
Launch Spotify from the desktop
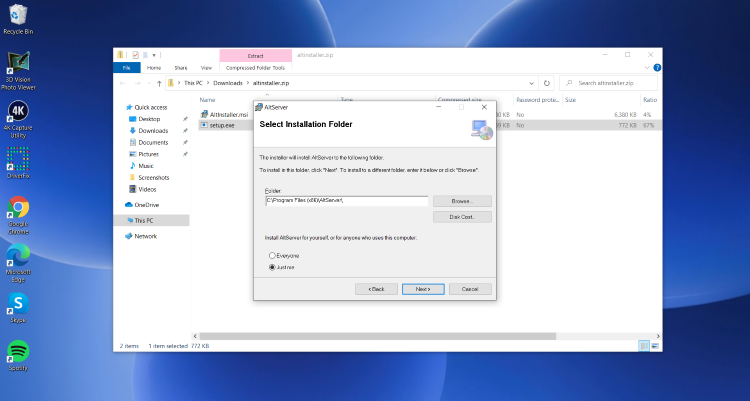pyautogui.click(x=17, y=351)
